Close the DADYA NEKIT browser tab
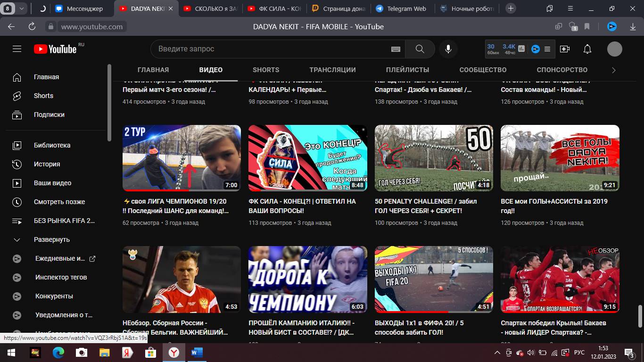 170,8
